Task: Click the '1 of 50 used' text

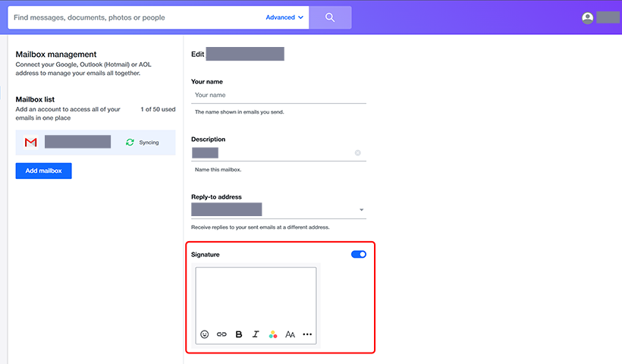Action: click(158, 109)
